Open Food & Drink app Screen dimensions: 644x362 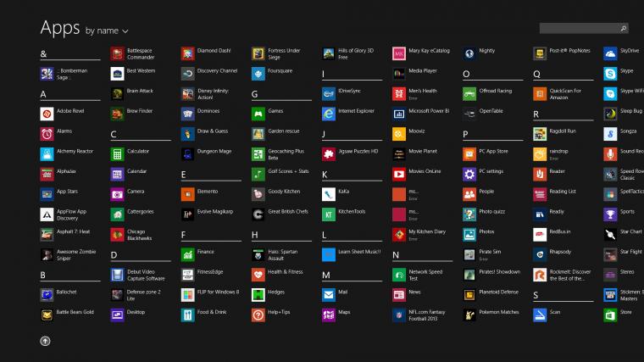188,315
